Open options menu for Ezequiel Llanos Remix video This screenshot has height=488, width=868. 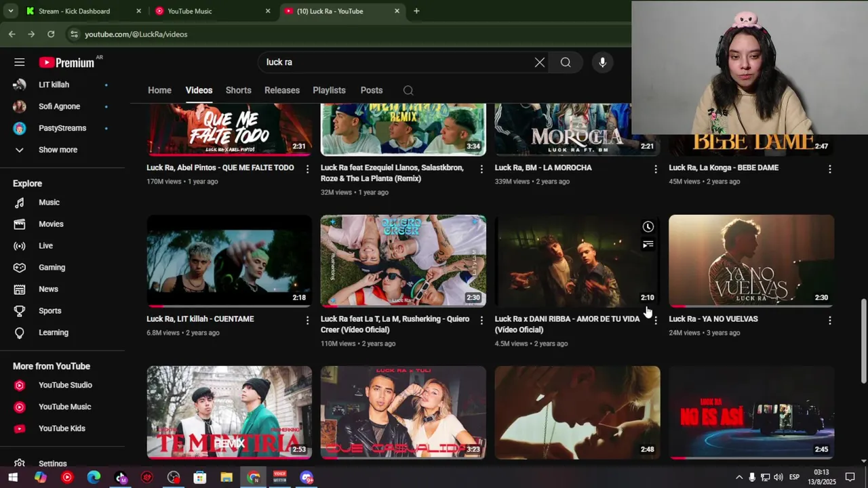tap(481, 169)
